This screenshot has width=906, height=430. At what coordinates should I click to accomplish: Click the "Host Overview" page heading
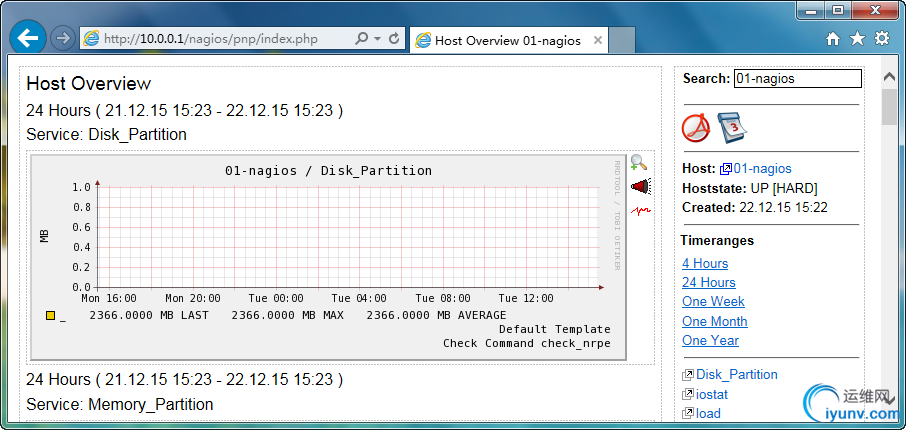pos(88,84)
